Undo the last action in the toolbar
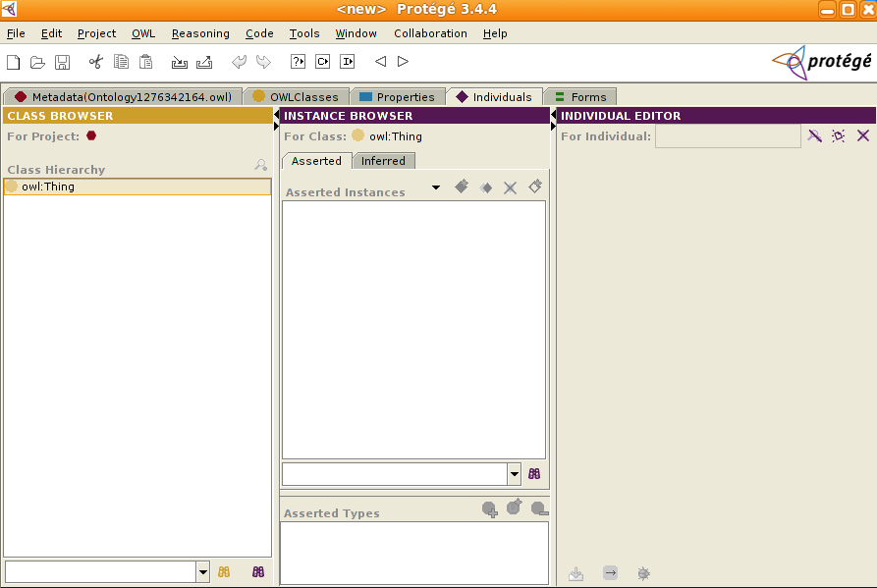Screen dimensions: 877x588 click(239, 62)
